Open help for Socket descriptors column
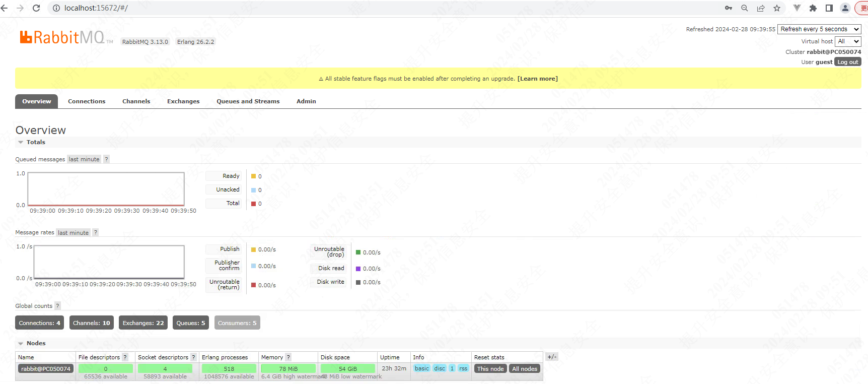 click(193, 357)
